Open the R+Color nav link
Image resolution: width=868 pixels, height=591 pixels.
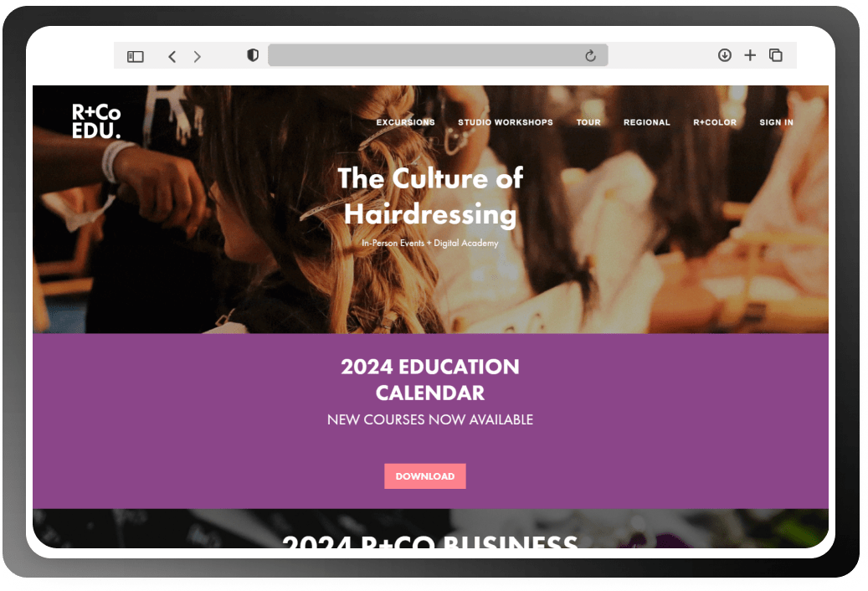click(x=715, y=122)
